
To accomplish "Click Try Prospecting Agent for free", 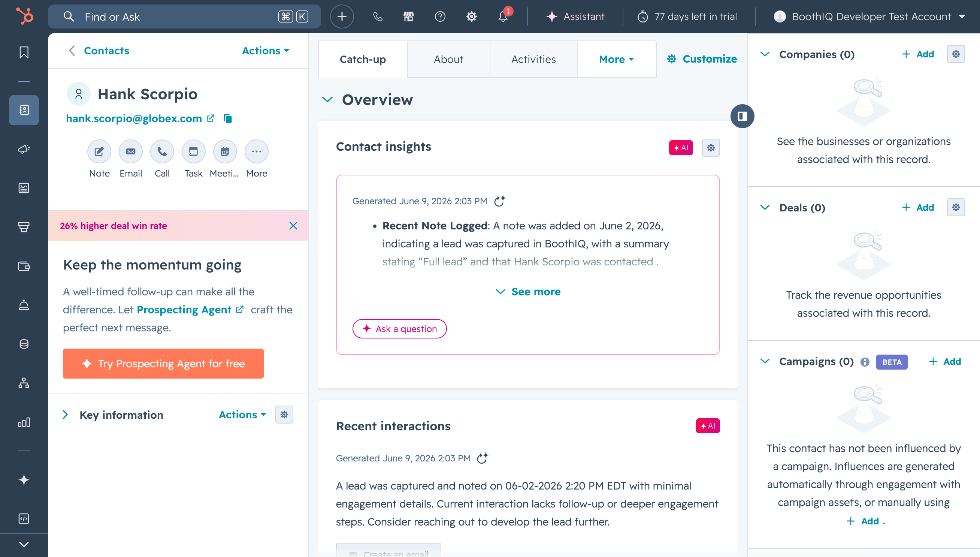I will (163, 364).
